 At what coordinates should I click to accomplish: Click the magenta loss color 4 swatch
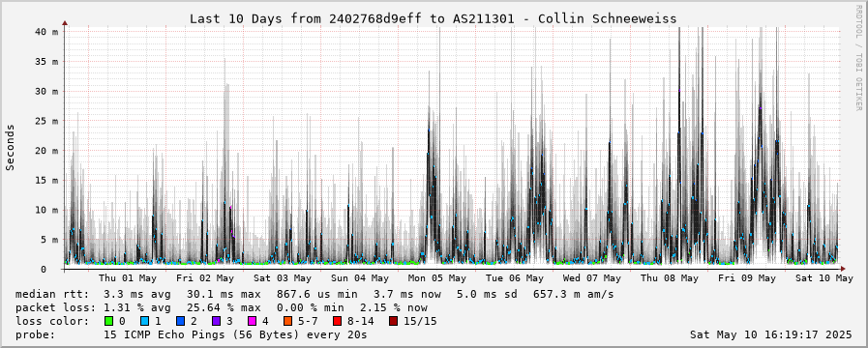point(252,321)
